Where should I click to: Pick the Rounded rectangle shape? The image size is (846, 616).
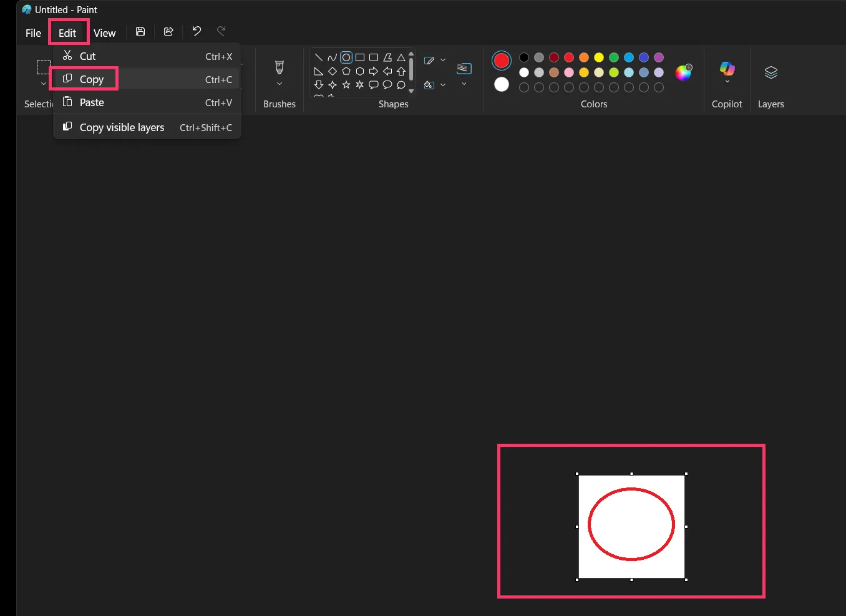374,57
